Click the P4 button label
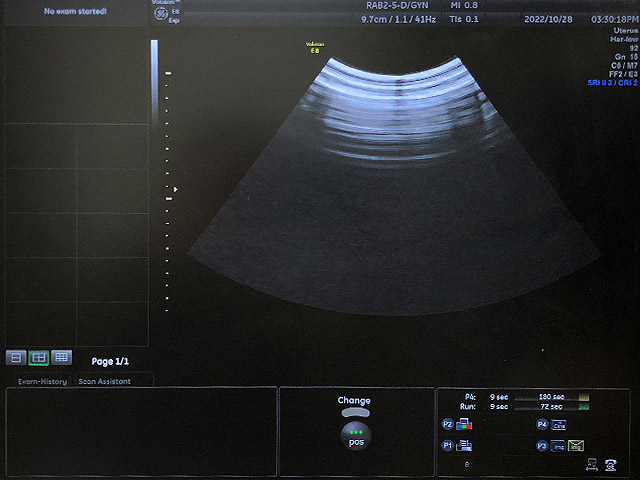Viewport: 640px width, 480px height. 542,424
